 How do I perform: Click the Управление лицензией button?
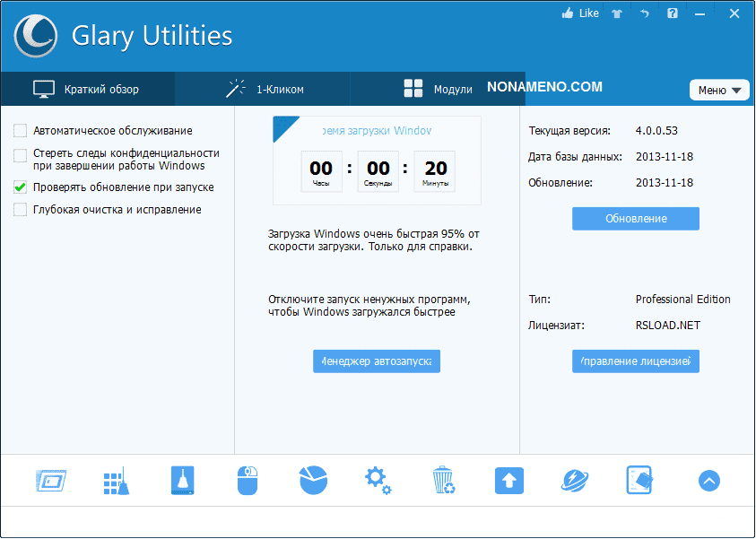pos(635,361)
